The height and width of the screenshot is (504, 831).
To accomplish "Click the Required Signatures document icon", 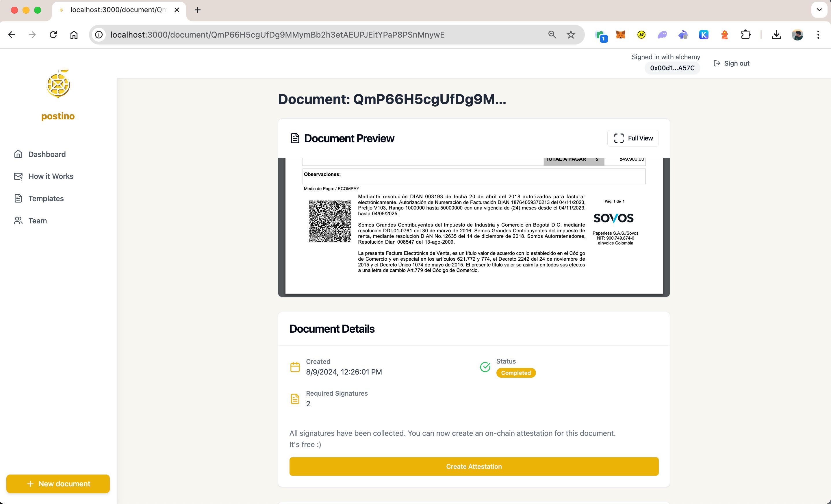I will (295, 399).
